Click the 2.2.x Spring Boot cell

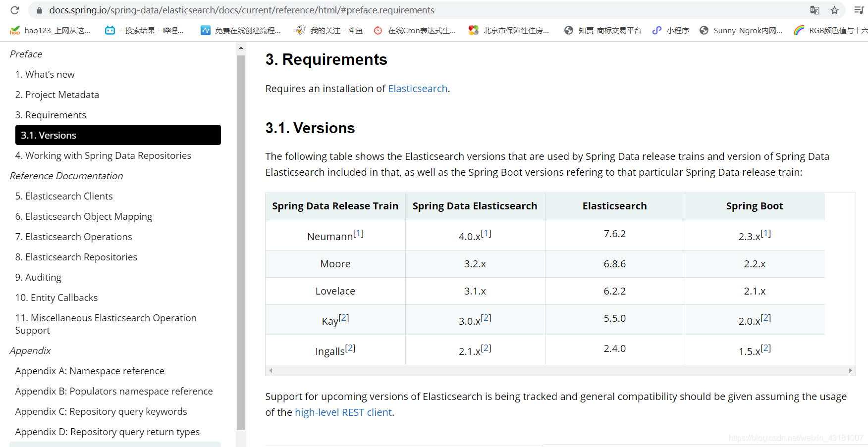[x=755, y=264]
